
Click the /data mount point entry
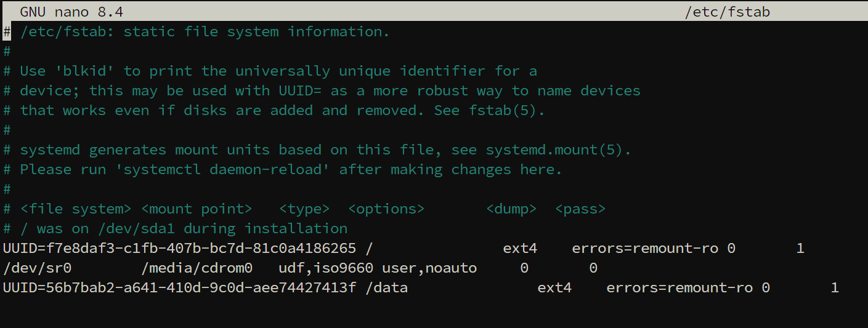pyautogui.click(x=386, y=288)
